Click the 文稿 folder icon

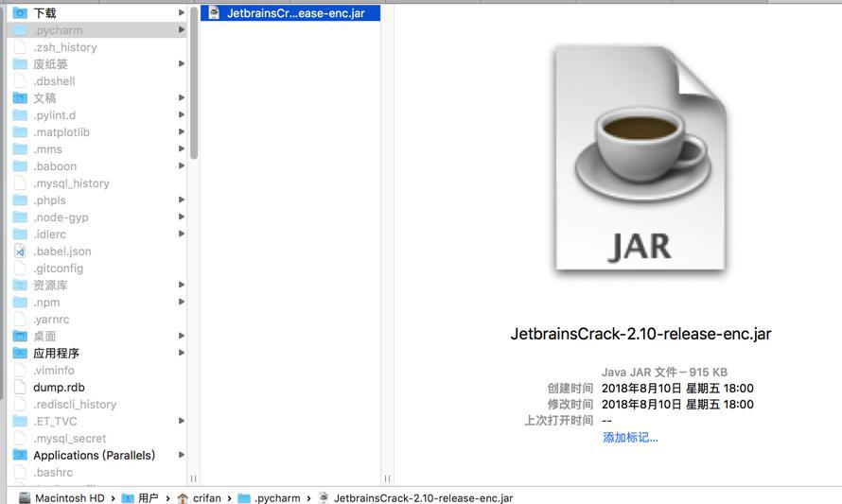click(20, 97)
